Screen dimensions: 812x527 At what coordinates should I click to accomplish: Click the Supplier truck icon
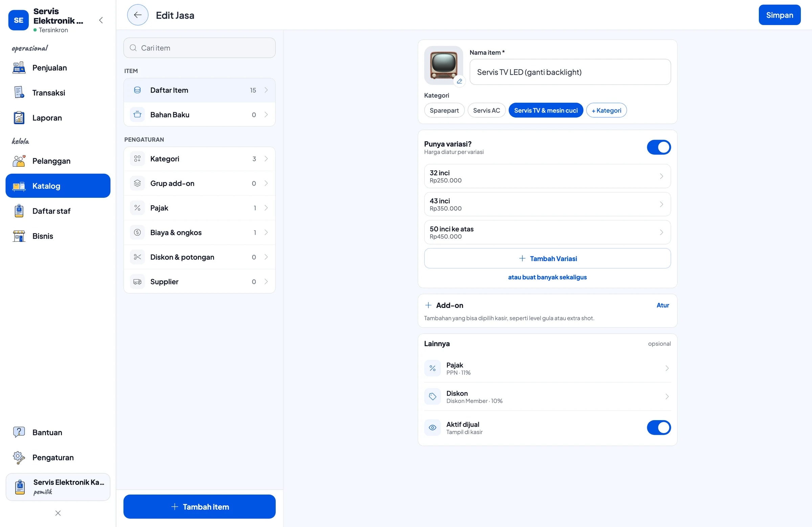coord(137,282)
